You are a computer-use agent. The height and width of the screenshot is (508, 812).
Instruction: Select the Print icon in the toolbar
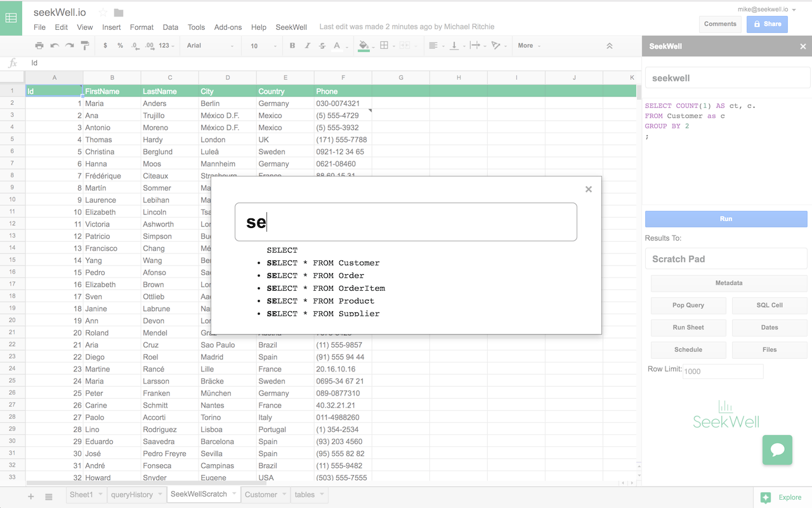(39, 46)
